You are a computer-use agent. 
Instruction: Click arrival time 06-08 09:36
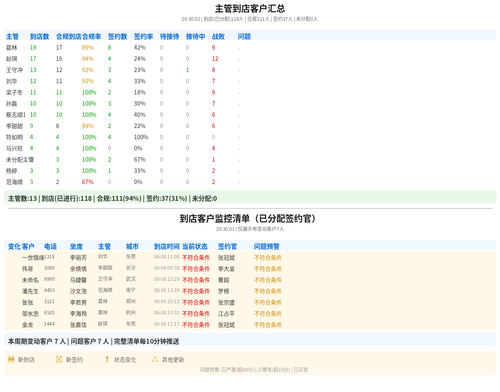[x=167, y=268]
